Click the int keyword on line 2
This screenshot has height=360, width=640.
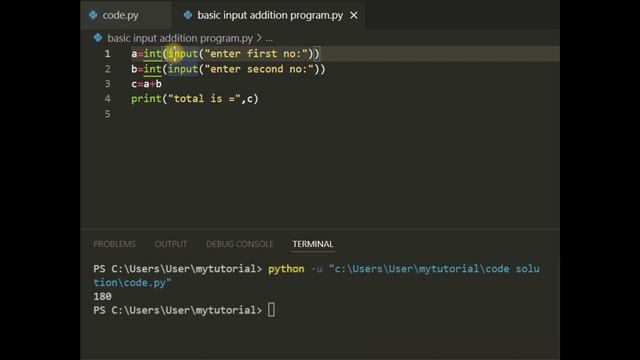[152, 69]
